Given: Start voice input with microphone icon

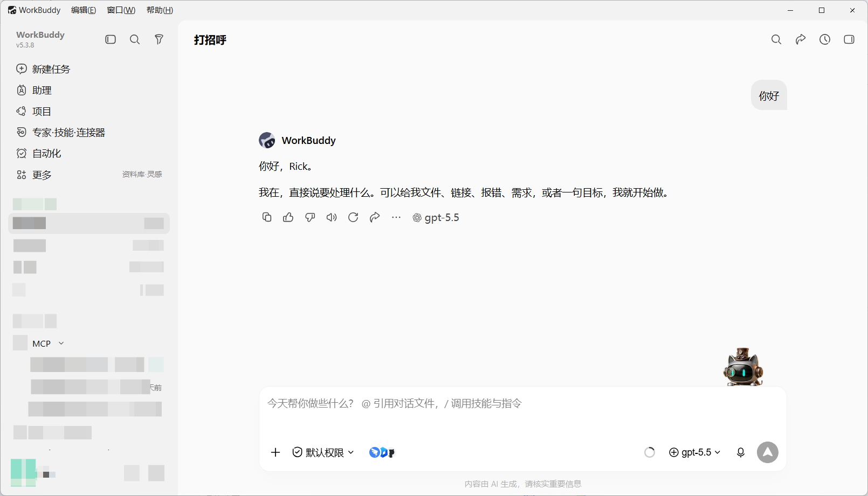Looking at the screenshot, I should click(x=741, y=452).
